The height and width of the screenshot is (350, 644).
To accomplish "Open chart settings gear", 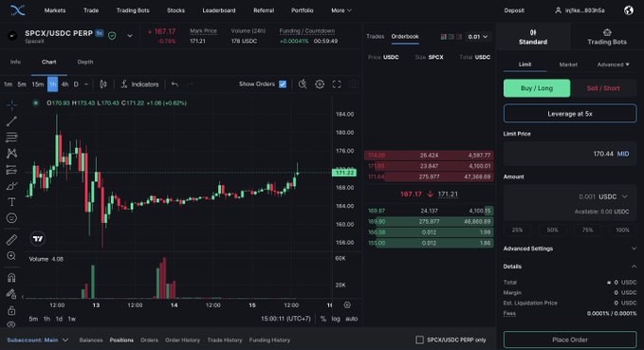I will (320, 84).
